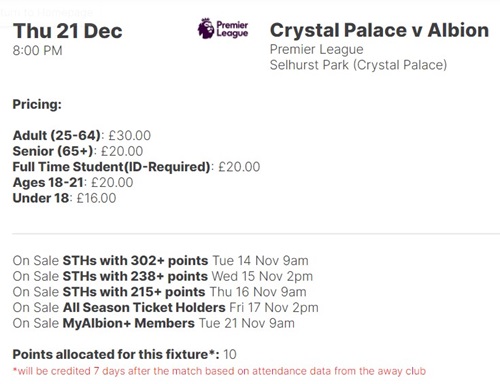Click the Full Time Student price line
This screenshot has width=500, height=384.
[x=136, y=167]
